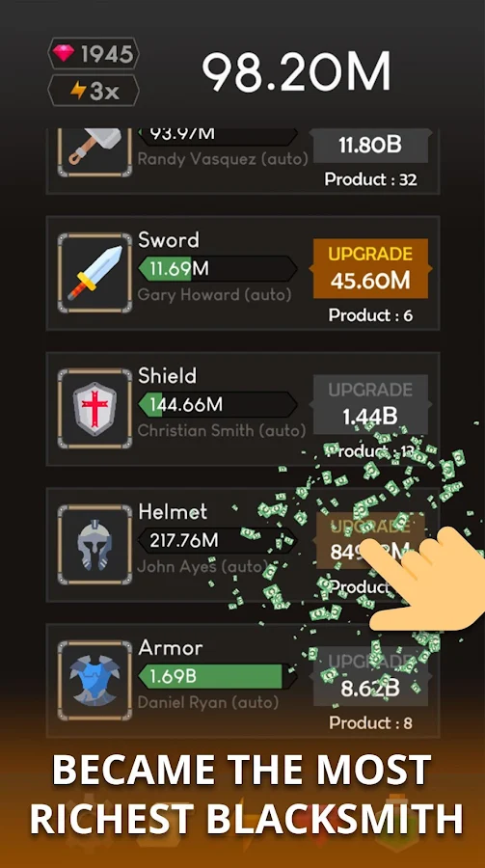Tap the lightning bolt boost icon
The image size is (485, 868).
pos(78,91)
